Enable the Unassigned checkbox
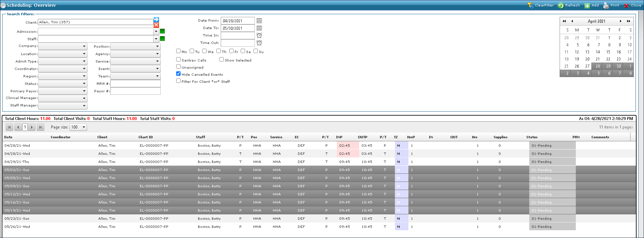Image resolution: width=644 pixels, height=238 pixels. coord(179,67)
